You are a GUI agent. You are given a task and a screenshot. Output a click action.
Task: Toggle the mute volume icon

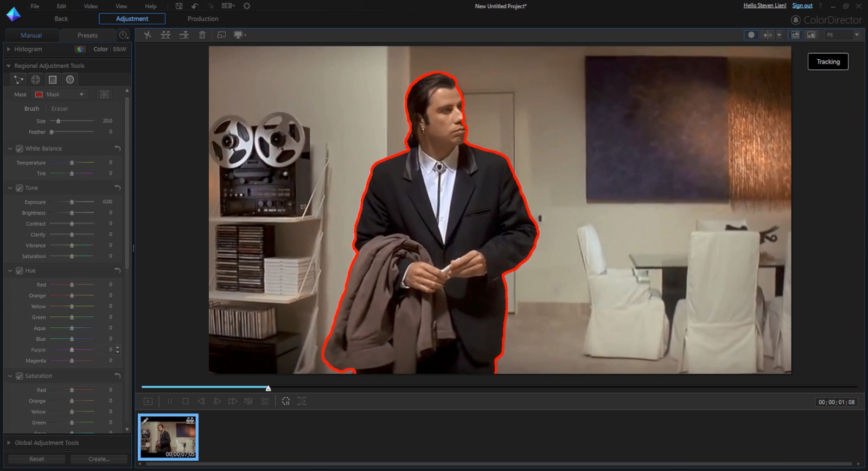coord(248,402)
